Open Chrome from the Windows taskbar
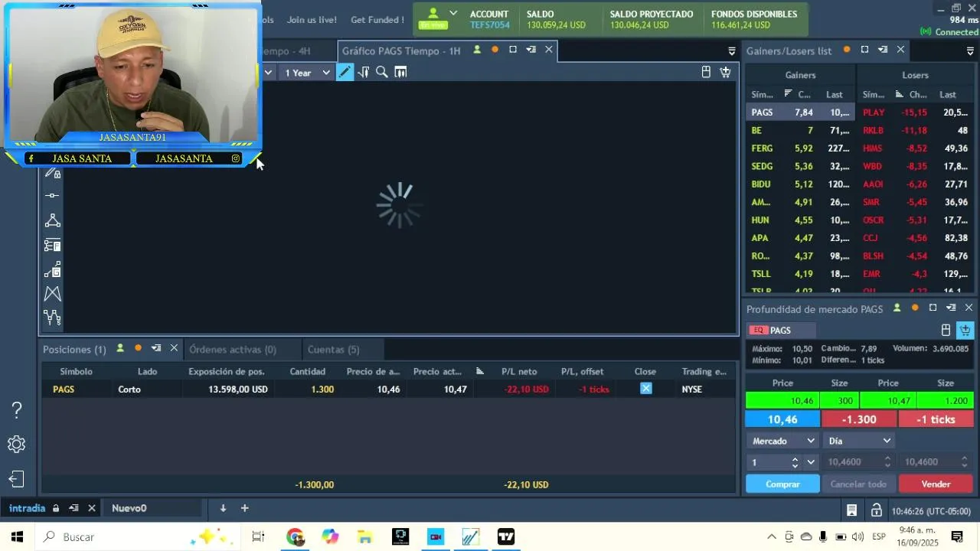980x551 pixels. 295,537
